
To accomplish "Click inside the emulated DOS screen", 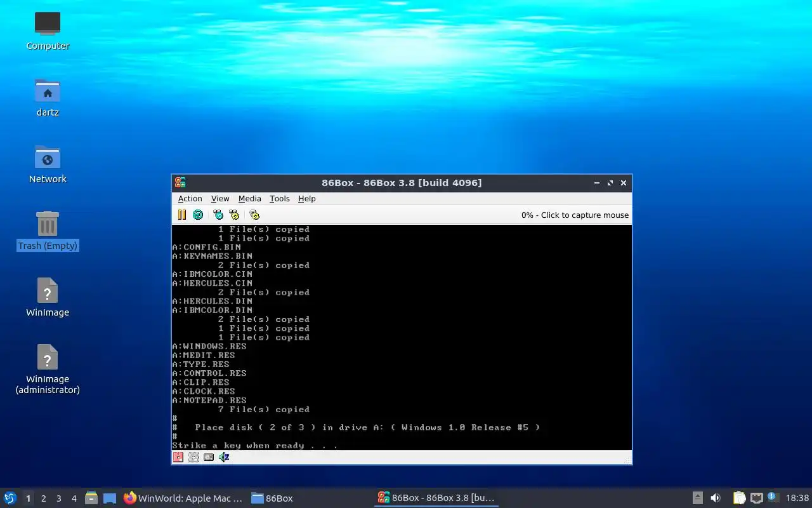I will (x=402, y=337).
